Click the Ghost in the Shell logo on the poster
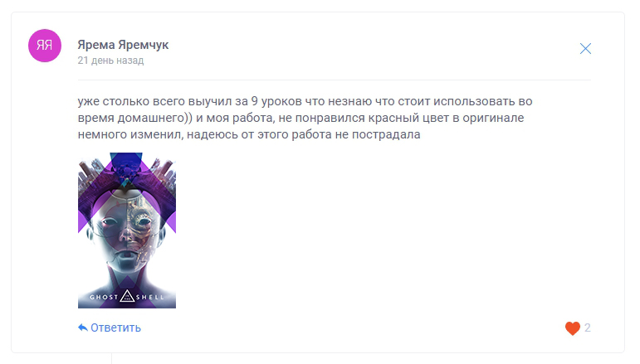The height and width of the screenshot is (364, 640). click(x=127, y=296)
